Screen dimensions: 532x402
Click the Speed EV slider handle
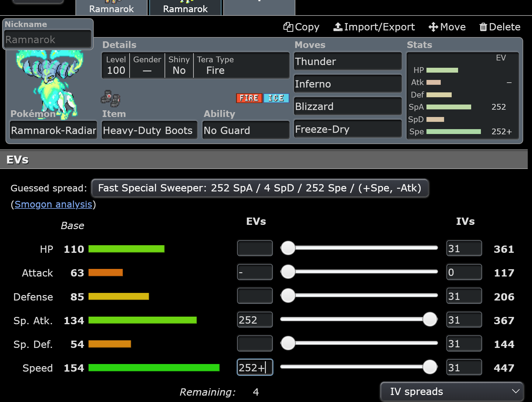tap(430, 367)
